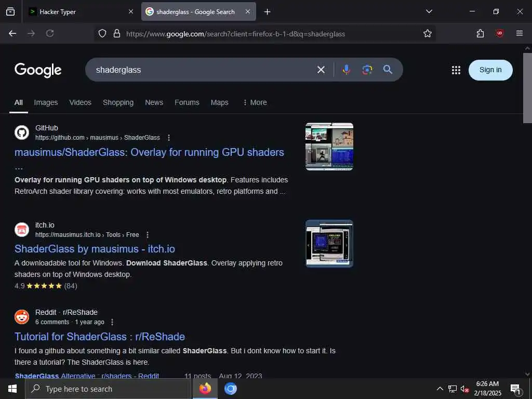532x399 pixels.
Task: Open Chromium from the taskbar
Action: tap(230, 389)
